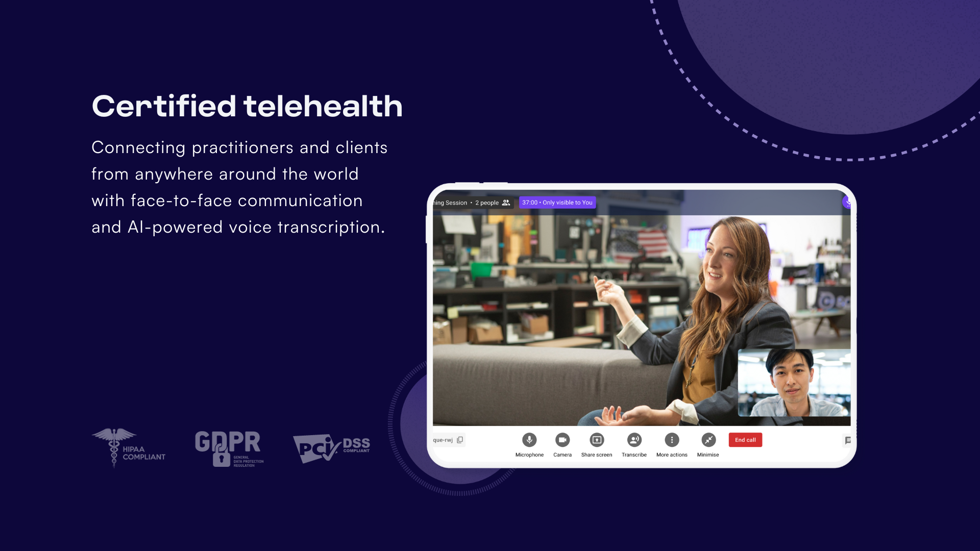This screenshot has width=980, height=551.
Task: Toggle the timer visibility display
Action: click(x=556, y=202)
